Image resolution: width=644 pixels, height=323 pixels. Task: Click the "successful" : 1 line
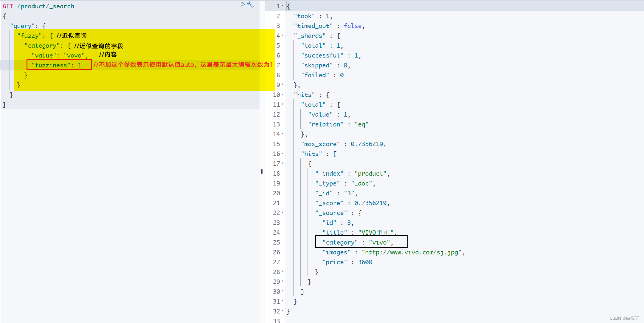331,55
